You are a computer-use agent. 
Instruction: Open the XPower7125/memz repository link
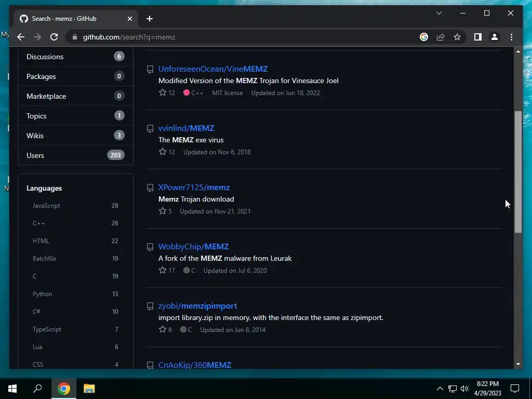coord(194,187)
